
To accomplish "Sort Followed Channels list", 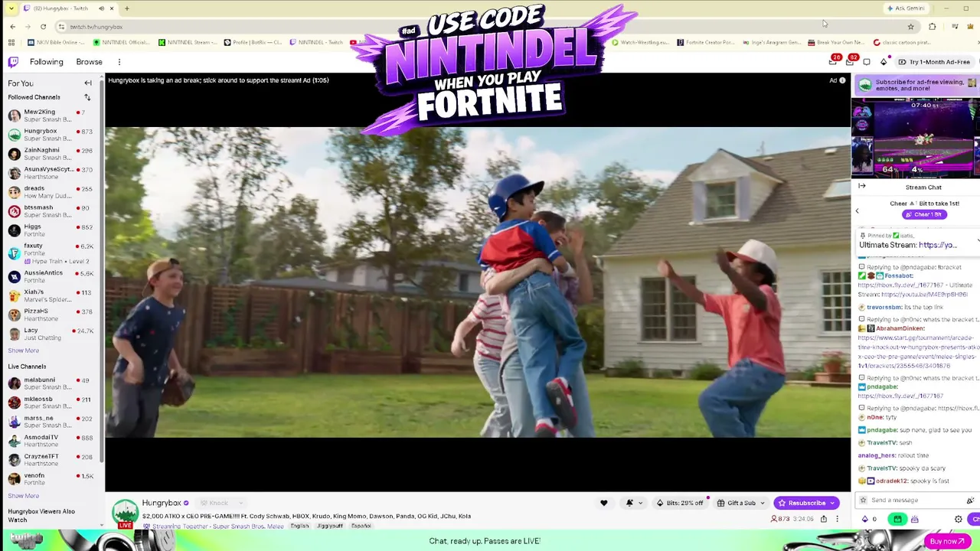I will (x=87, y=97).
